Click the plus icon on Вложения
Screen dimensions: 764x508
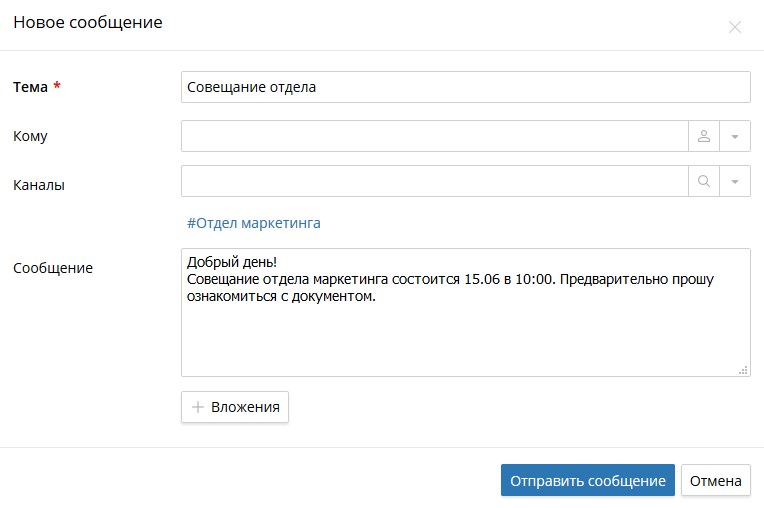click(197, 407)
